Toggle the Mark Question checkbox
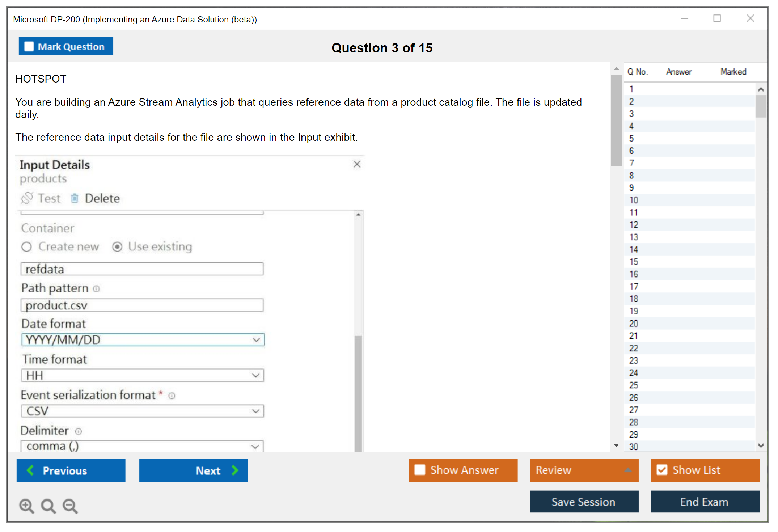The height and width of the screenshot is (532, 778). tap(29, 47)
